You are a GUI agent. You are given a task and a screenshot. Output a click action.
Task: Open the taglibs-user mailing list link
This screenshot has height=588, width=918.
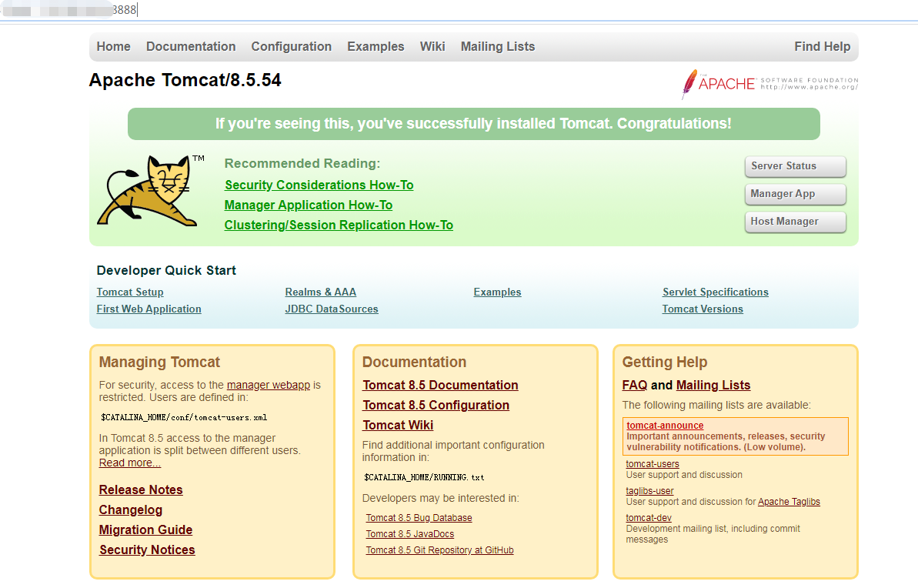coord(650,491)
